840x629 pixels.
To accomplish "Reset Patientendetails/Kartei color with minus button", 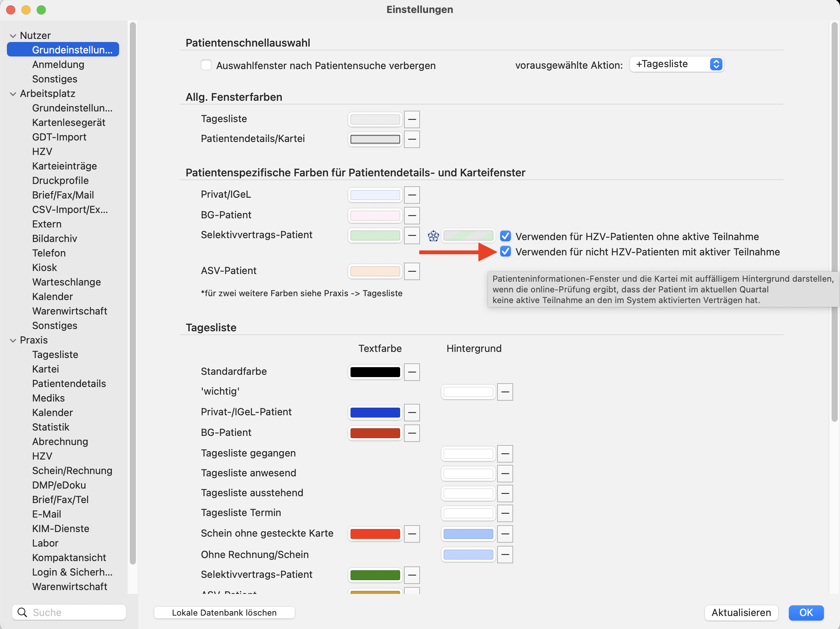I will click(412, 139).
